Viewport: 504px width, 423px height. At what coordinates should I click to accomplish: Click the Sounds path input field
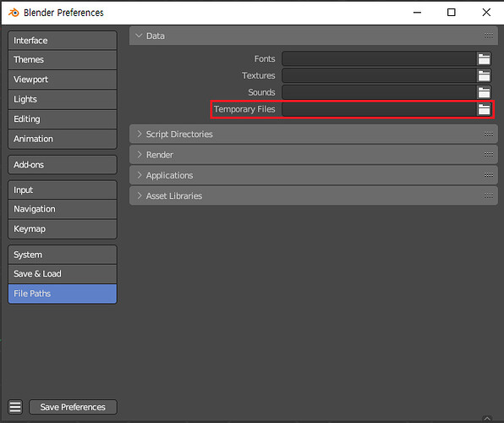click(380, 93)
